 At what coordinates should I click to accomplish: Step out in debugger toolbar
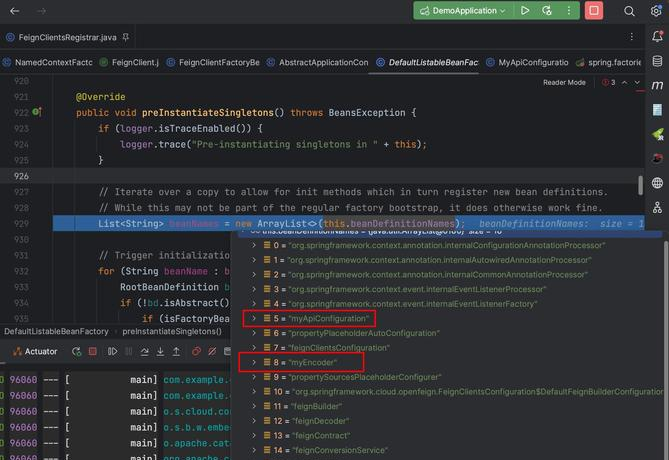[x=176, y=352]
